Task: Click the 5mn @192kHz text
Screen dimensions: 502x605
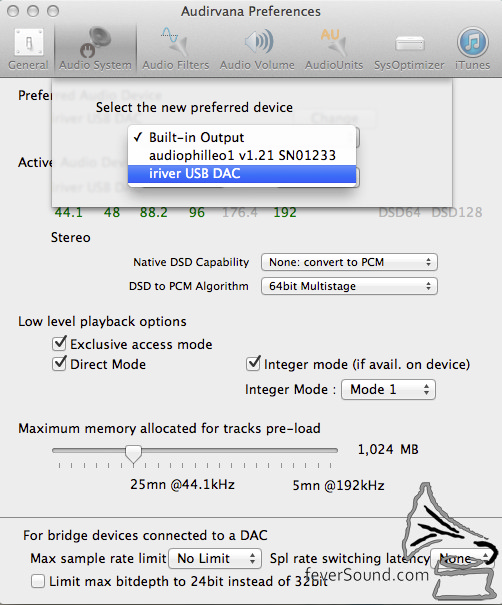Action: (338, 485)
